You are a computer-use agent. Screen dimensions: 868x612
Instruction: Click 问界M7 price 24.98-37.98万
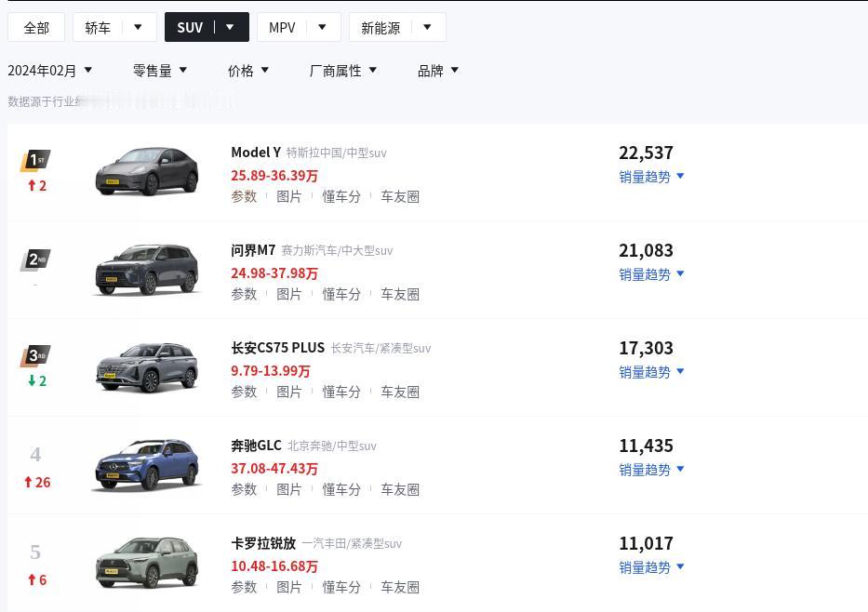[x=274, y=273]
